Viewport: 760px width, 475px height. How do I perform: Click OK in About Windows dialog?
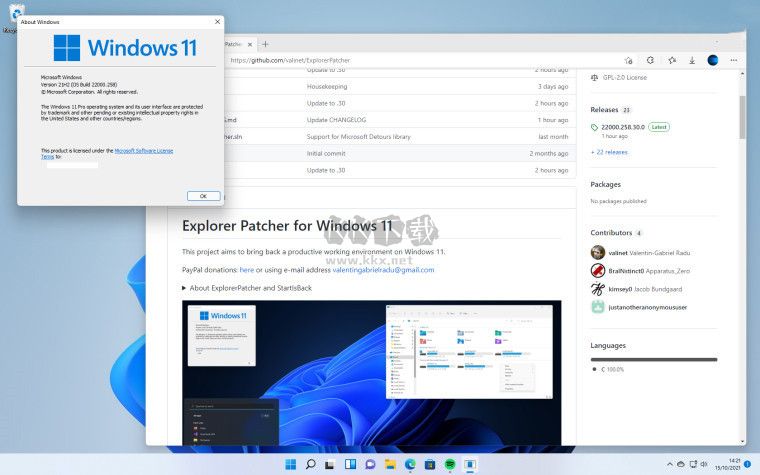[203, 196]
